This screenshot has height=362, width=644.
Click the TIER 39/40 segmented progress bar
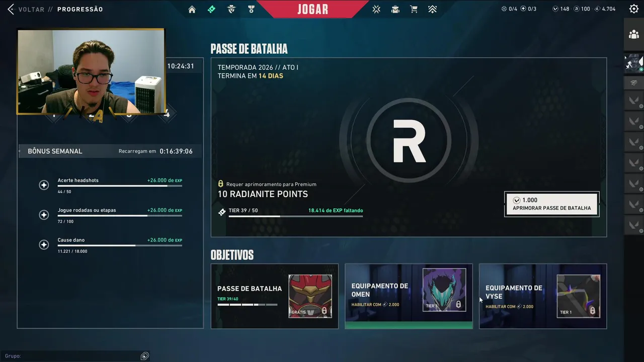[247, 305]
